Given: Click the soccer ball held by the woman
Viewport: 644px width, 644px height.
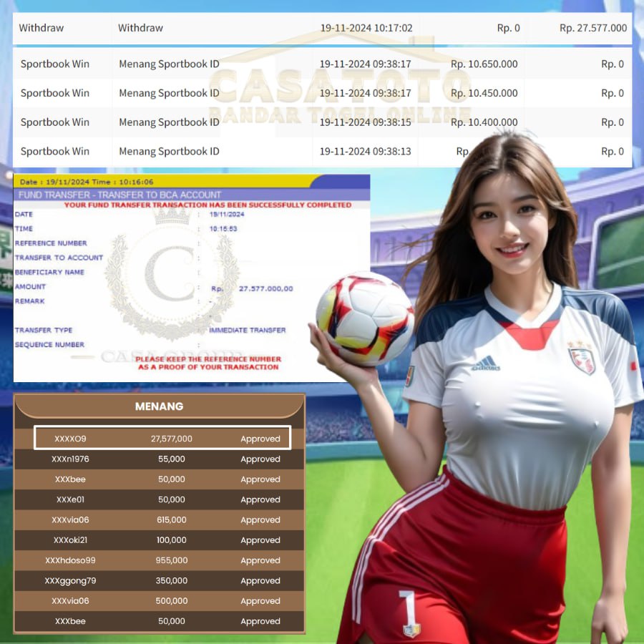Looking at the screenshot, I should click(365, 318).
